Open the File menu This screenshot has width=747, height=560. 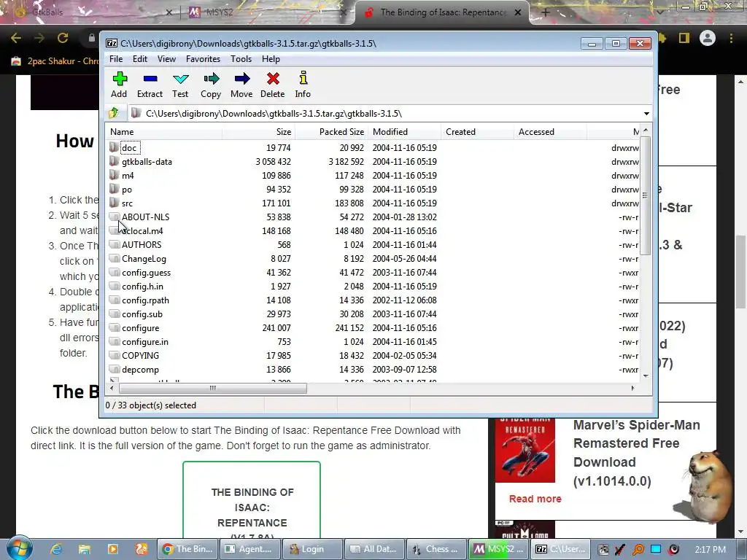coord(116,59)
